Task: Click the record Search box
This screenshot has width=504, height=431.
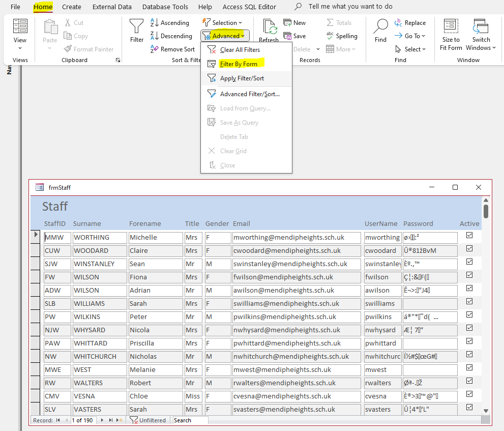Action: [190, 420]
